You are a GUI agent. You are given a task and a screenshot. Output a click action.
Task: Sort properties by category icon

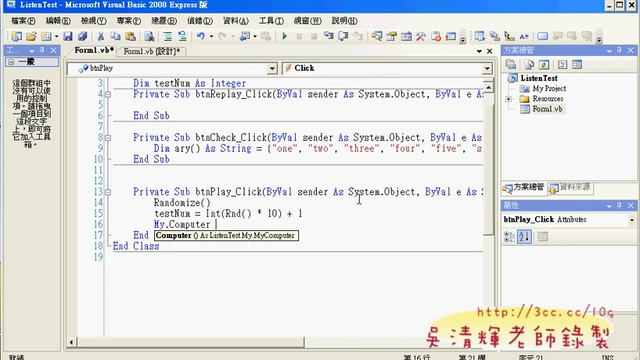tap(509, 236)
